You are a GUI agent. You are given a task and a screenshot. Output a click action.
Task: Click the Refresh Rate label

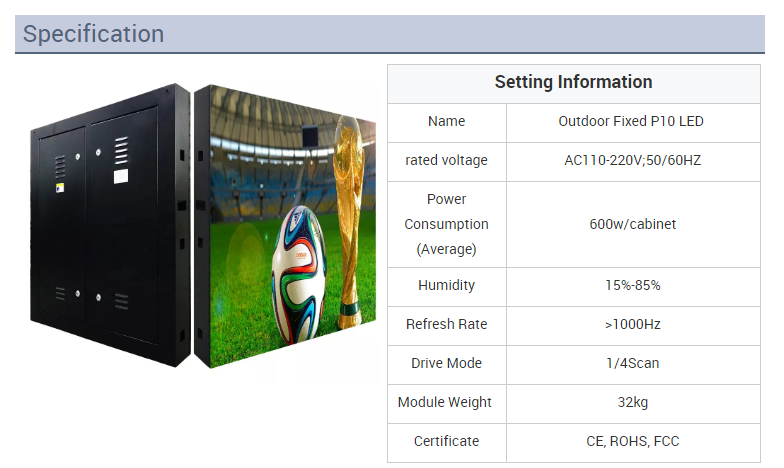[446, 324]
